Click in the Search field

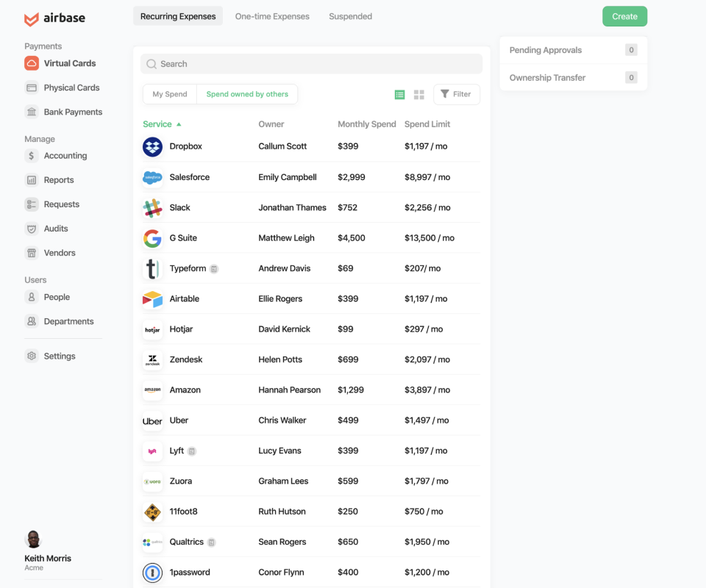point(311,64)
